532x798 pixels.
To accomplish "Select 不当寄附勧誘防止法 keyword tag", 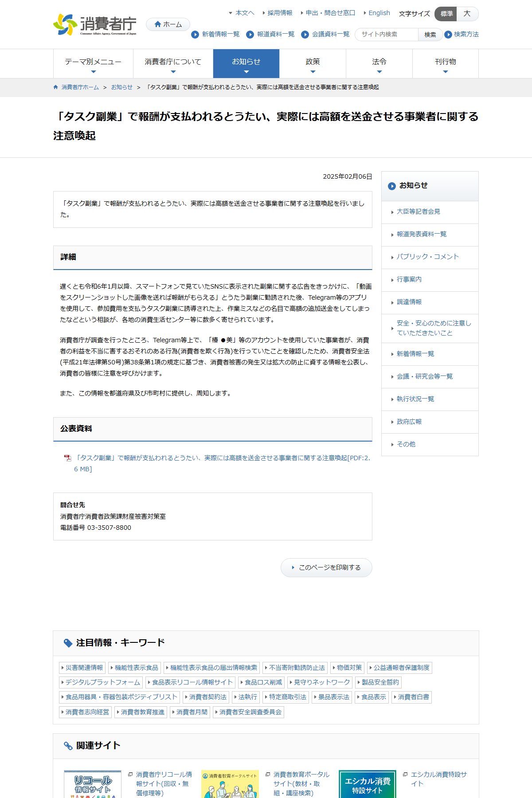I will tap(295, 668).
